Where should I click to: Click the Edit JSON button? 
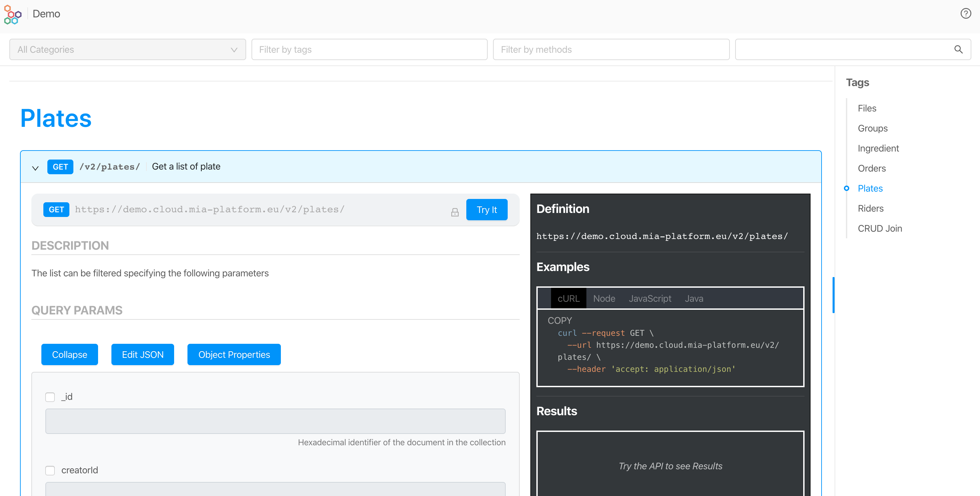click(x=143, y=354)
